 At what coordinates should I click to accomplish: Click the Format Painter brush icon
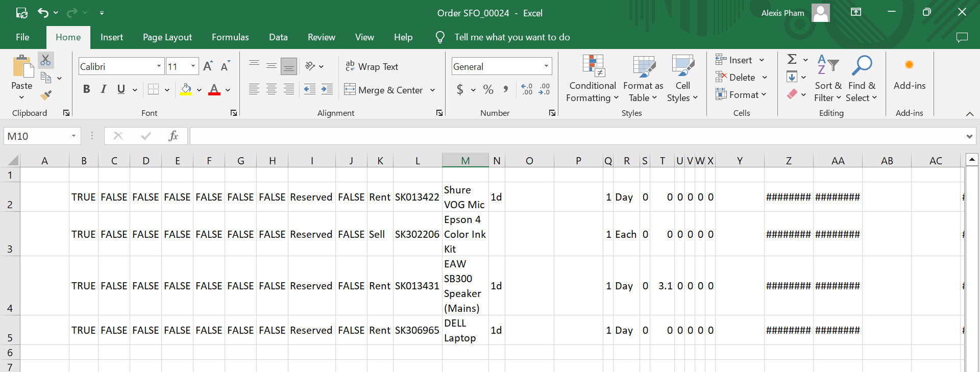coord(46,95)
